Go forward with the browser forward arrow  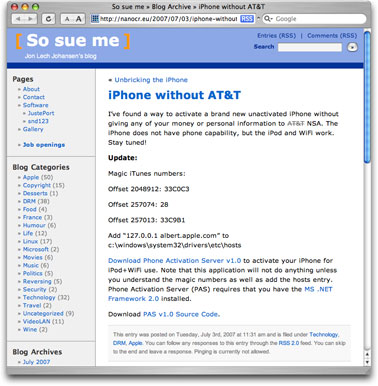pyautogui.click(x=30, y=19)
